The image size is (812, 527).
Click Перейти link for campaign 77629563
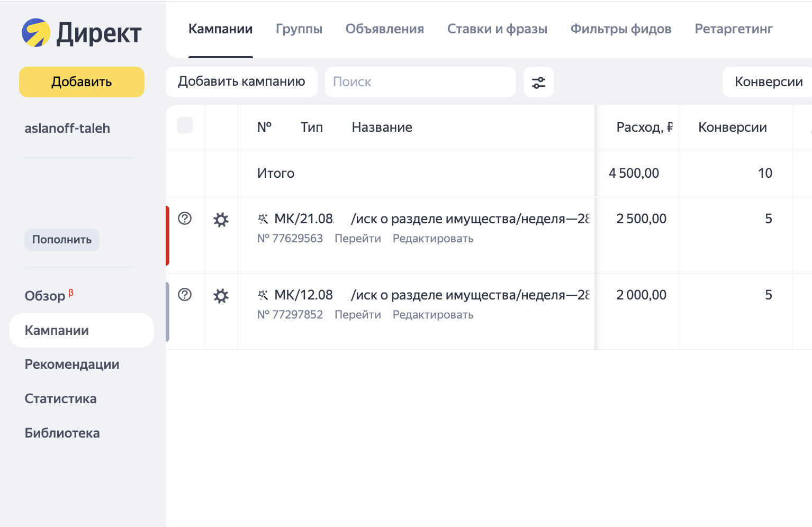(x=357, y=239)
